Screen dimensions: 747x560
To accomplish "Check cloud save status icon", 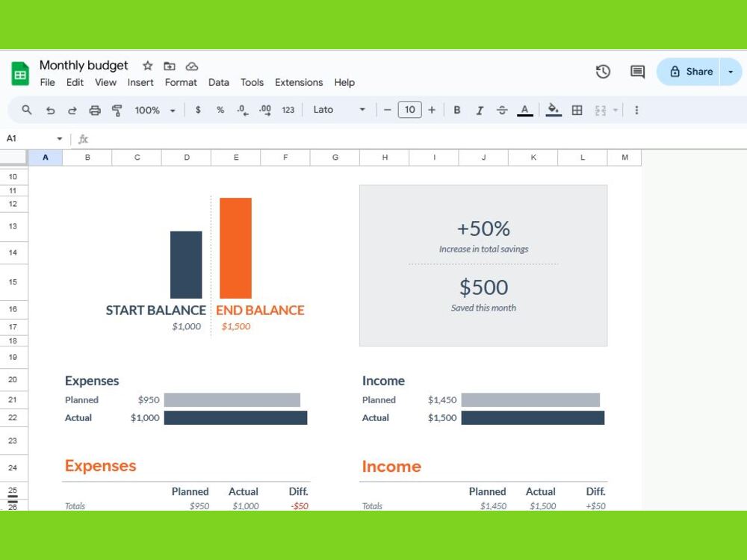I will click(x=191, y=66).
